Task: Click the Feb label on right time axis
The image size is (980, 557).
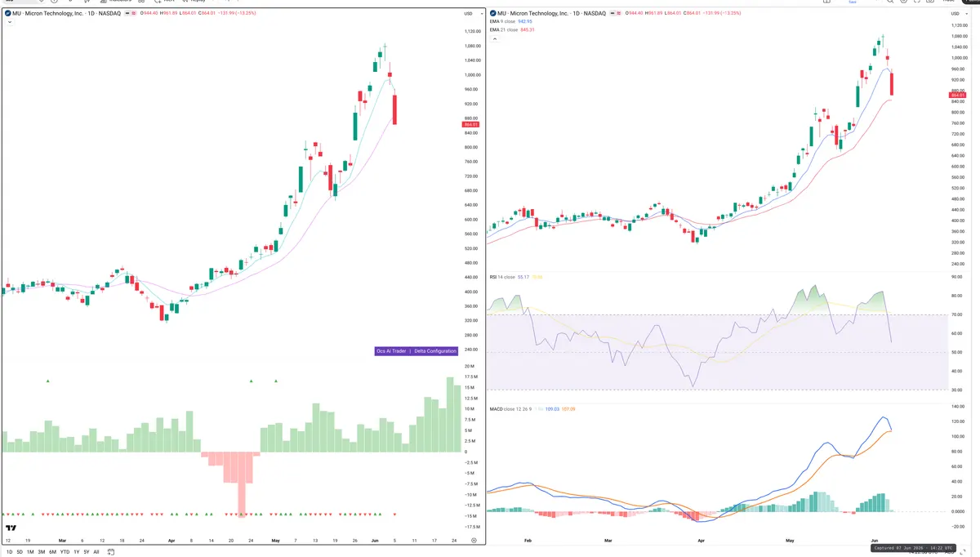Action: [x=527, y=540]
